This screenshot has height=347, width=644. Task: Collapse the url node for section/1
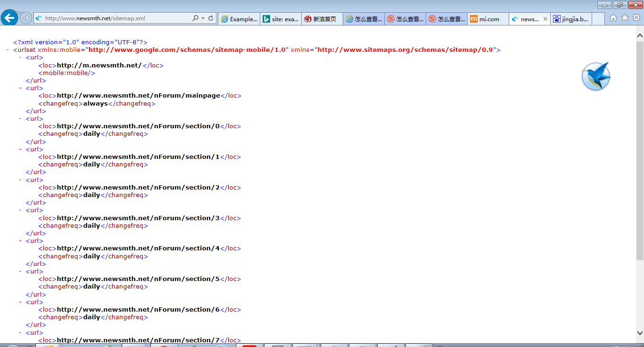pos(20,149)
